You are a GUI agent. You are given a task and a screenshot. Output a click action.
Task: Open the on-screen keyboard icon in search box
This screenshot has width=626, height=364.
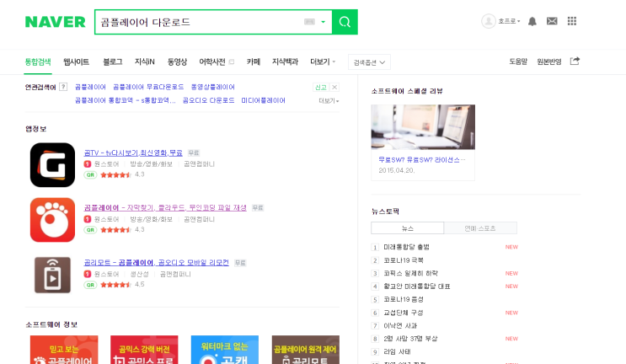pos(309,22)
